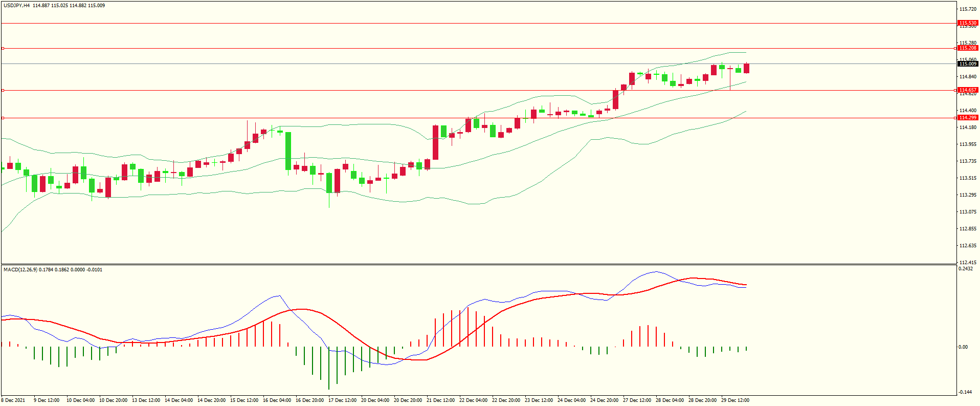Click the black 115.009 current price marker
Image resolution: width=980 pixels, height=406 pixels.
point(967,64)
